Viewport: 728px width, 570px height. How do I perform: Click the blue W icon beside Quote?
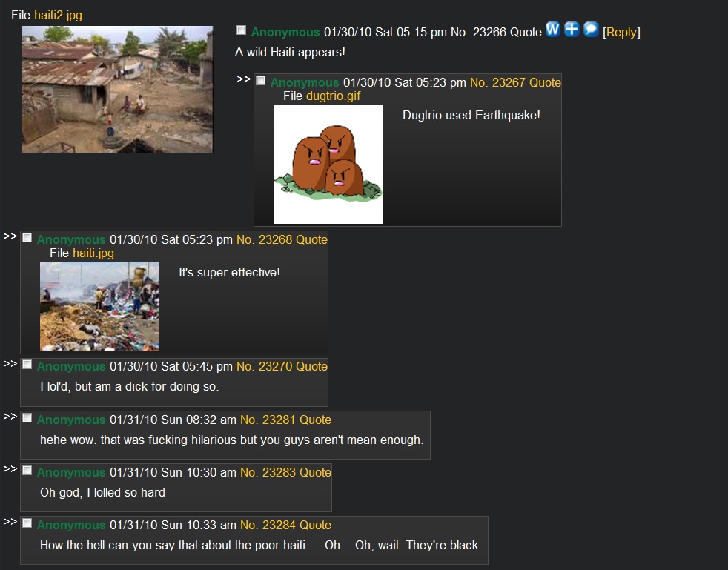552,30
